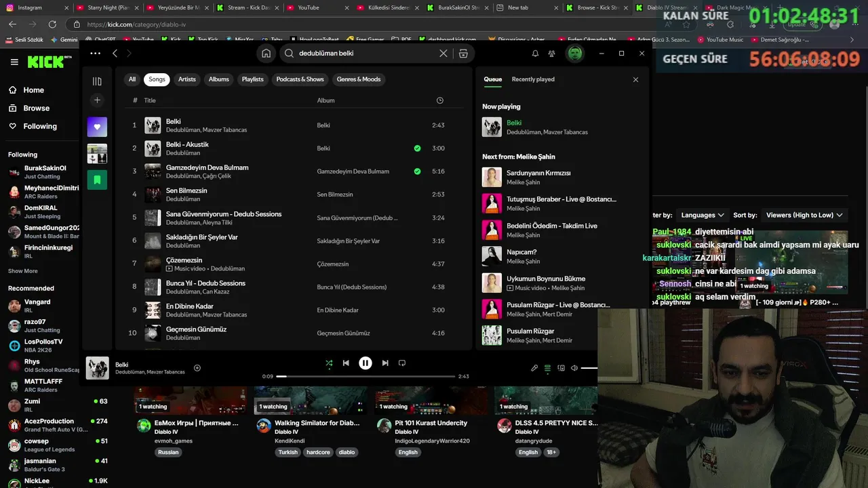Open Liked Songs in sidebar
This screenshot has width=868, height=488.
tap(97, 127)
